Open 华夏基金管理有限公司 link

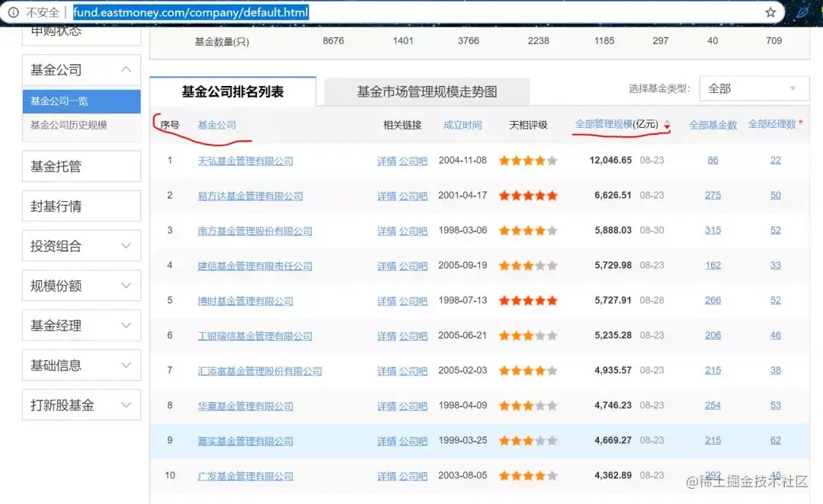point(245,406)
